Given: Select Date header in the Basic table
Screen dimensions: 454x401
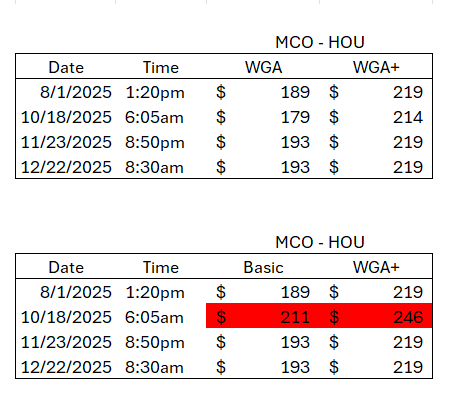Looking at the screenshot, I should [66, 267].
